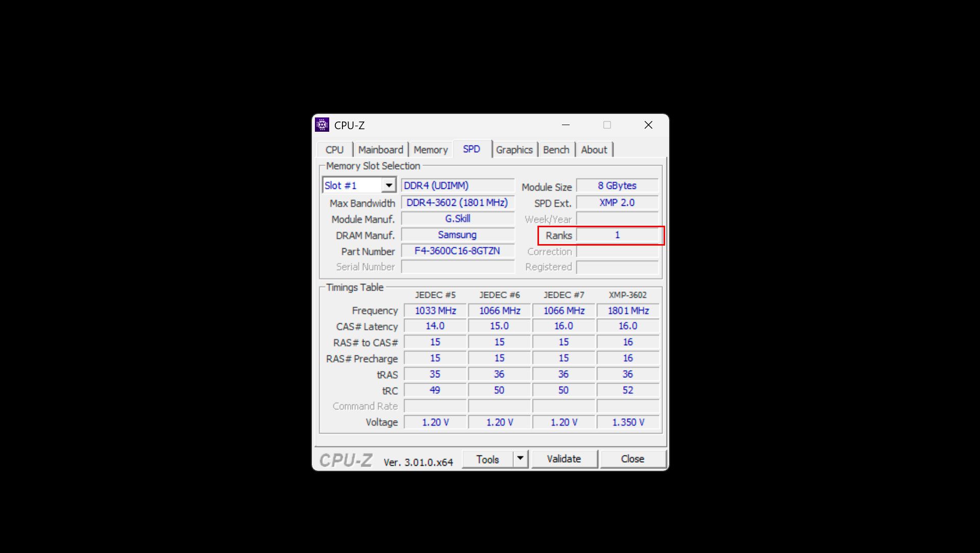Minimize the CPU-Z window

[x=566, y=125]
